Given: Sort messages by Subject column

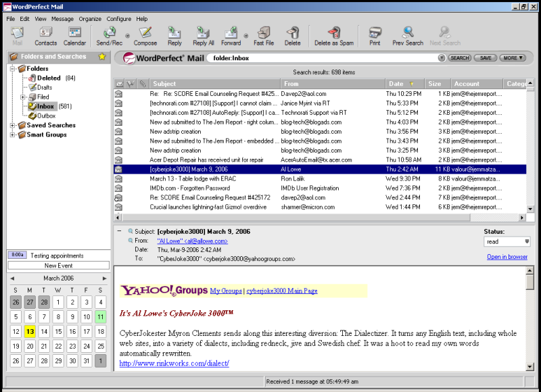Looking at the screenshot, I should 215,84.
